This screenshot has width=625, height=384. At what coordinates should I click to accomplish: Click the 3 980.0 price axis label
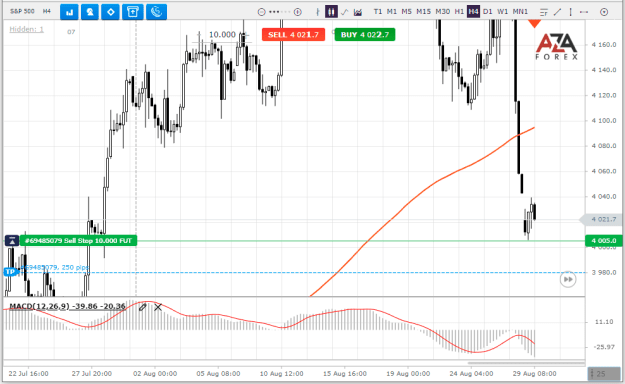604,272
